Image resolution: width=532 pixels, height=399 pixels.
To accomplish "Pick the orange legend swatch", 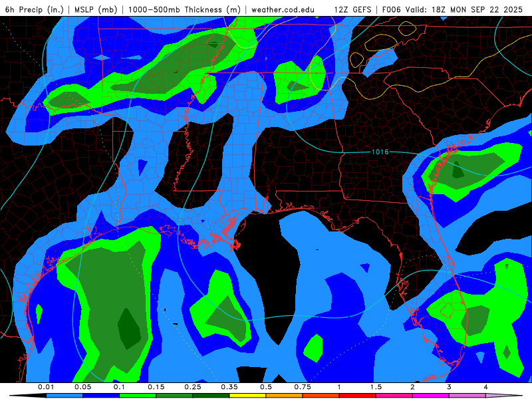I will [x=285, y=396].
